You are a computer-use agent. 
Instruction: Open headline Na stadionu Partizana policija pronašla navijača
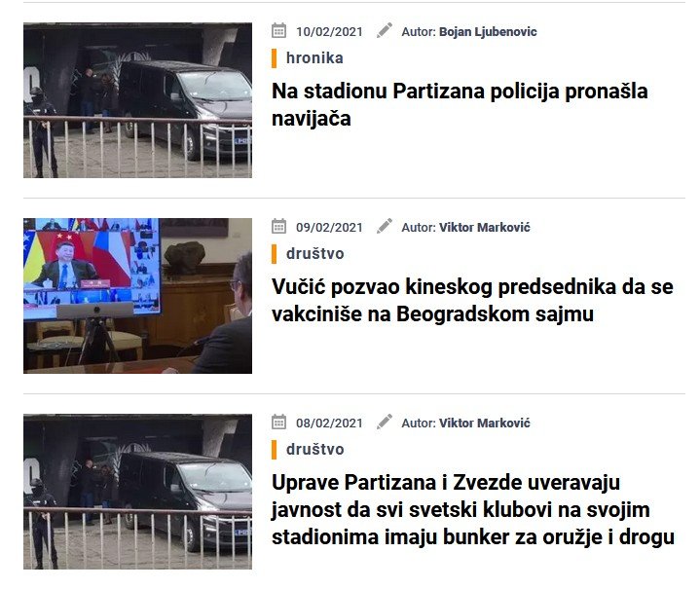pos(460,105)
